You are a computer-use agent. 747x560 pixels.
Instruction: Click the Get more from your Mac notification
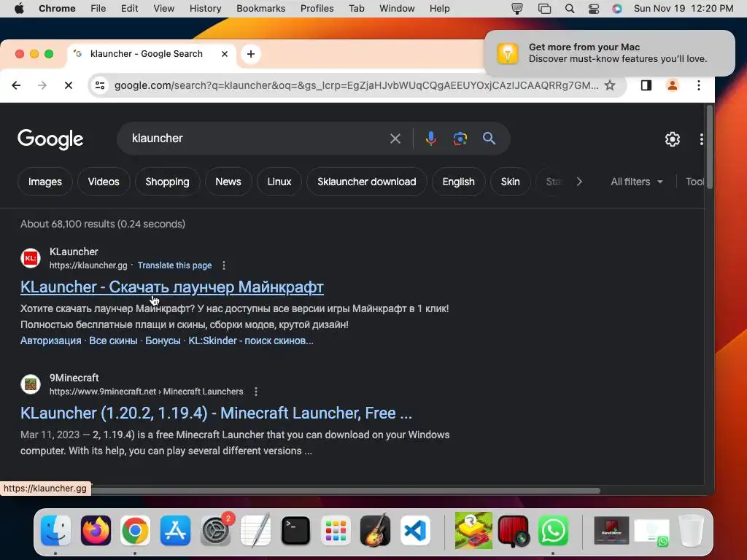coord(609,52)
